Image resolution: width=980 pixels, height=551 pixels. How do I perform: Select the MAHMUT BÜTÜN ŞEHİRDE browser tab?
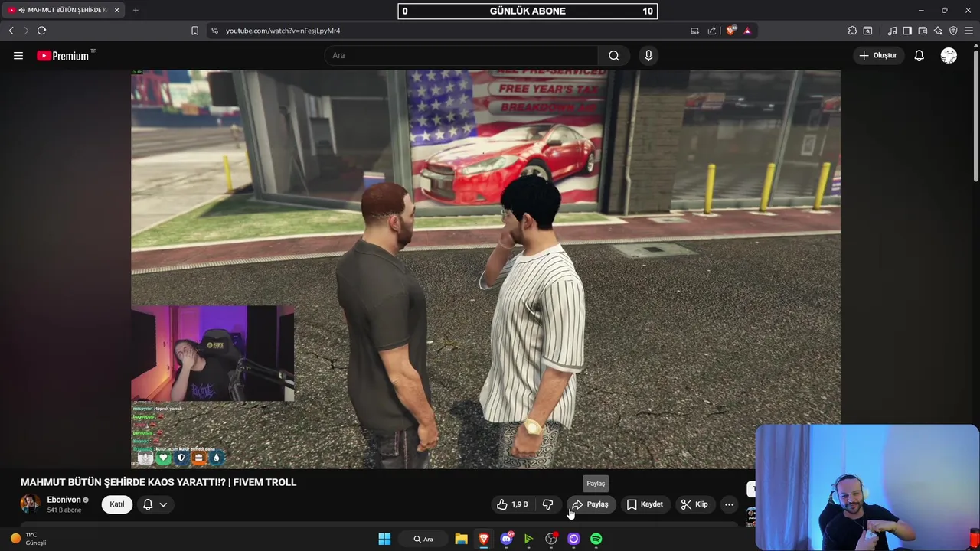[63, 10]
